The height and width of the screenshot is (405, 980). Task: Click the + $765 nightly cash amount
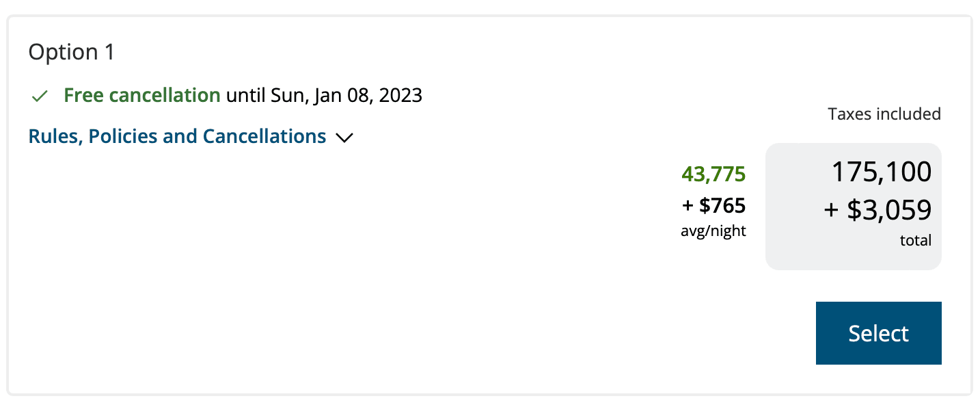(713, 205)
